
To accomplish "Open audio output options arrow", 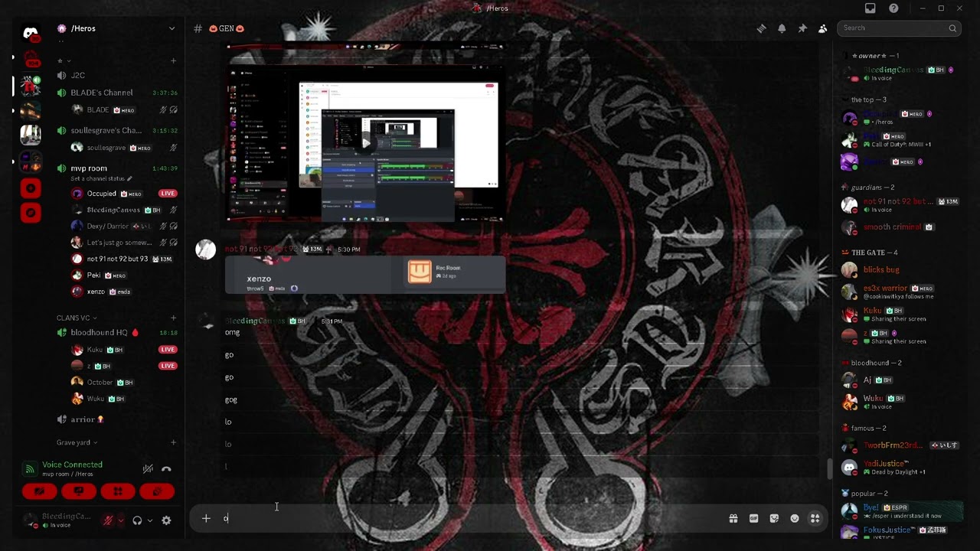I will click(x=149, y=520).
